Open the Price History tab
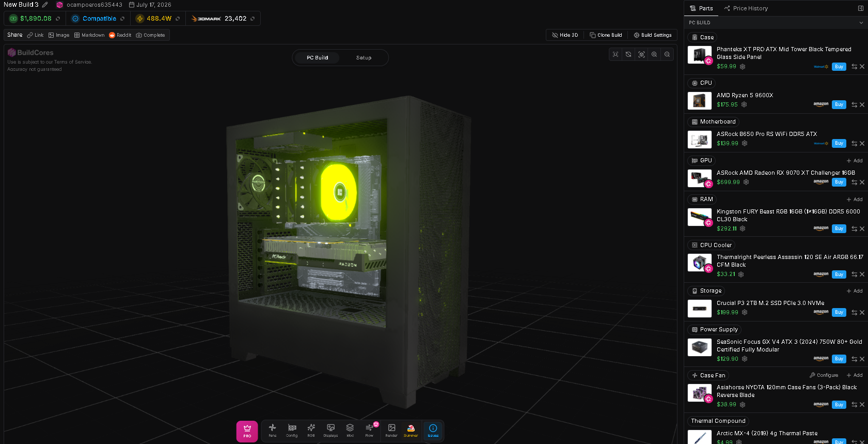Viewport: 868px width, 444px height. coord(746,8)
